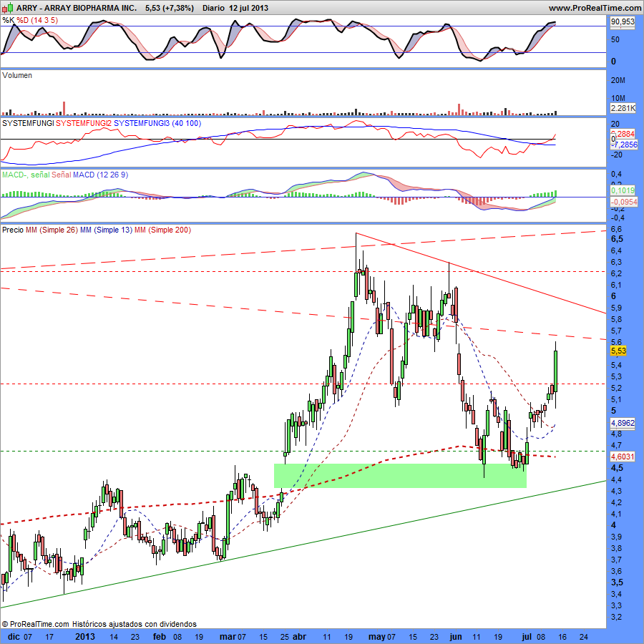Click the jul month marker on the time axis
Image resolution: width=644 pixels, height=644 pixels.
[x=527, y=637]
